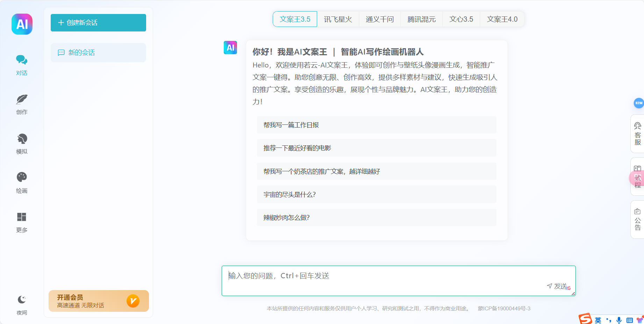The height and width of the screenshot is (324, 644).
Task: Click the message input field
Action: coord(385,276)
